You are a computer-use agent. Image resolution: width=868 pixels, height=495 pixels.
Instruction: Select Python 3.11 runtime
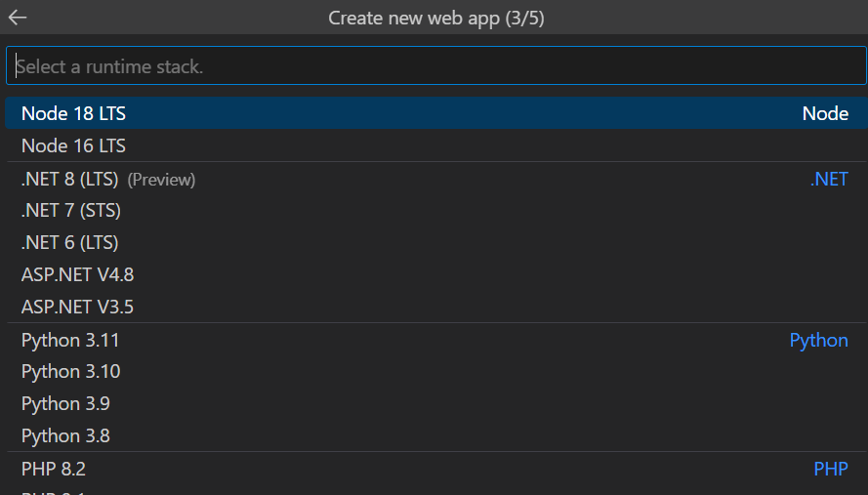click(x=70, y=340)
